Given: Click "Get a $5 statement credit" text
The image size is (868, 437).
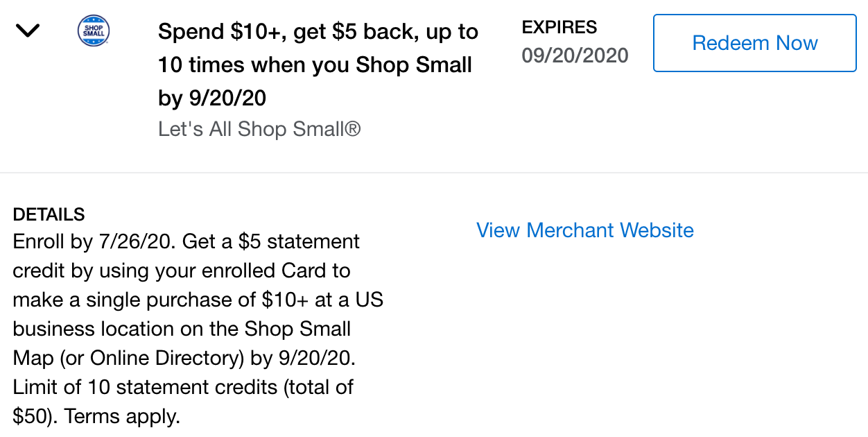Looking at the screenshot, I should pyautogui.click(x=187, y=257).
